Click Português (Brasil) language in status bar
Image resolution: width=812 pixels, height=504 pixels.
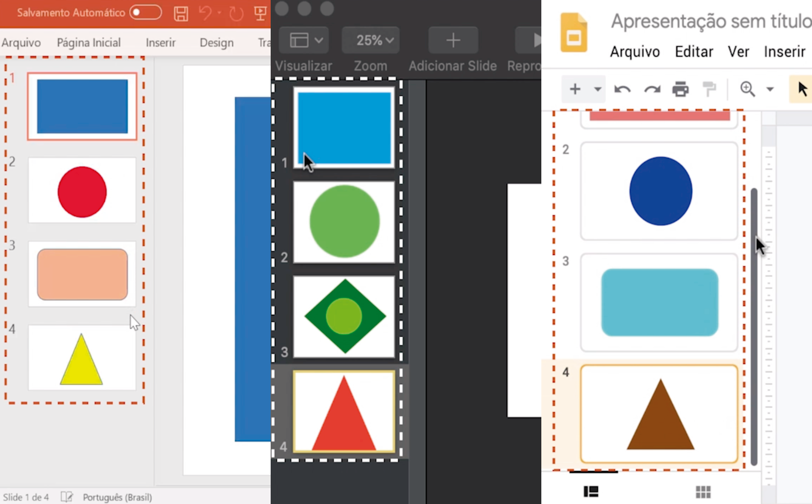tap(118, 497)
